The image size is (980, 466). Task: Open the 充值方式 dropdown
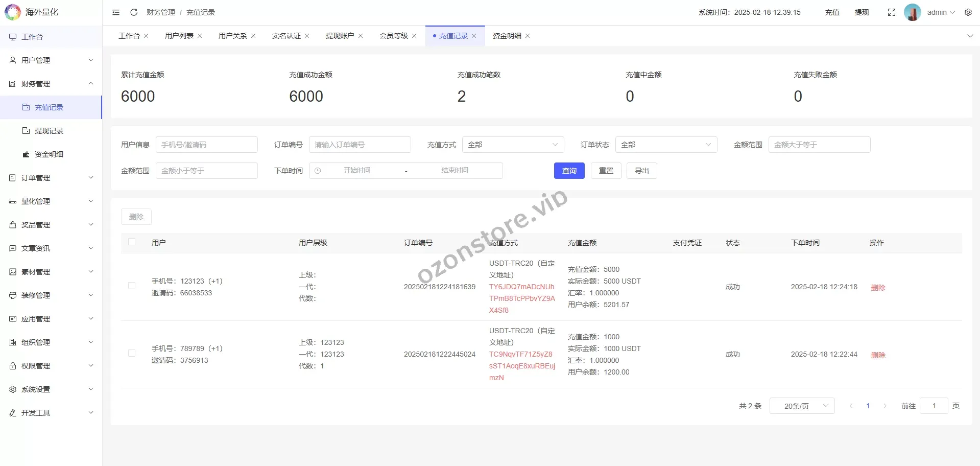[x=513, y=145]
